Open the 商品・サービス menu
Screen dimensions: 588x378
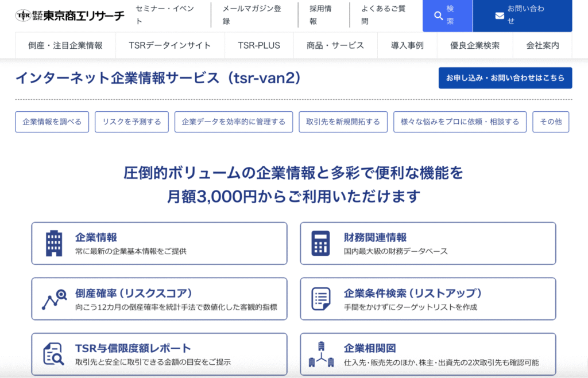click(x=335, y=45)
